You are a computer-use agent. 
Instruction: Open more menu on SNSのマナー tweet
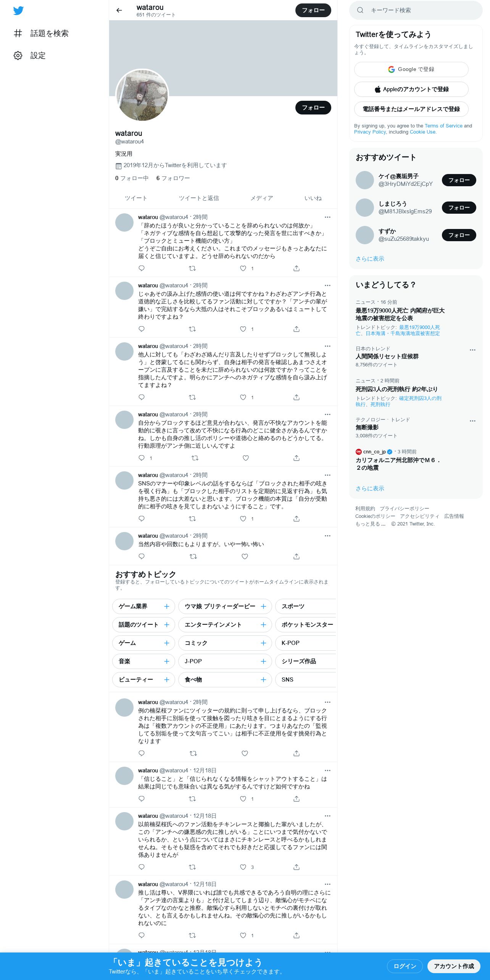pyautogui.click(x=327, y=475)
